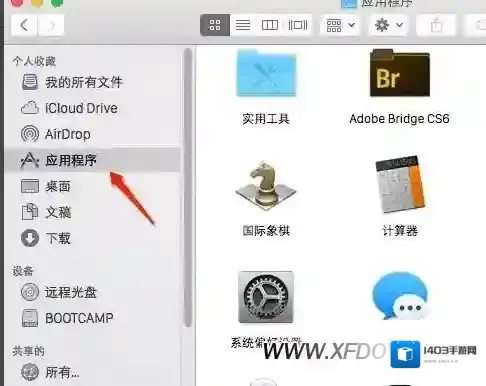The height and width of the screenshot is (386, 486).
Task: Go forward with the right chevron button
Action: 51,25
